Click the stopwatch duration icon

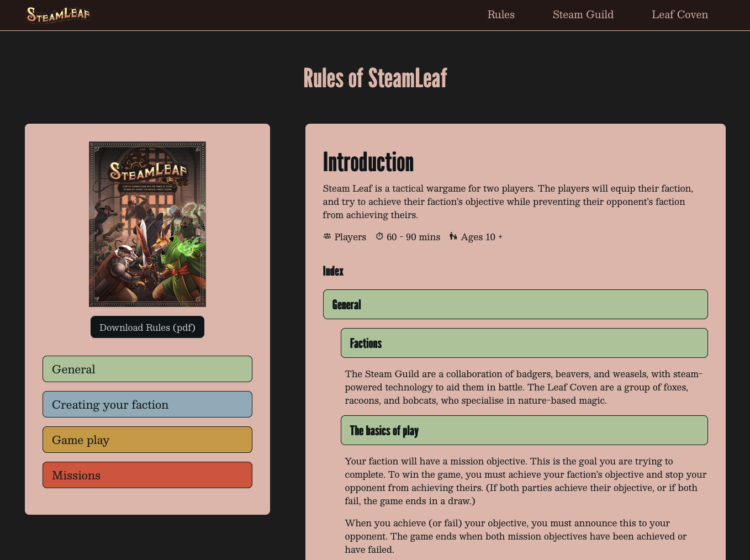tap(379, 236)
